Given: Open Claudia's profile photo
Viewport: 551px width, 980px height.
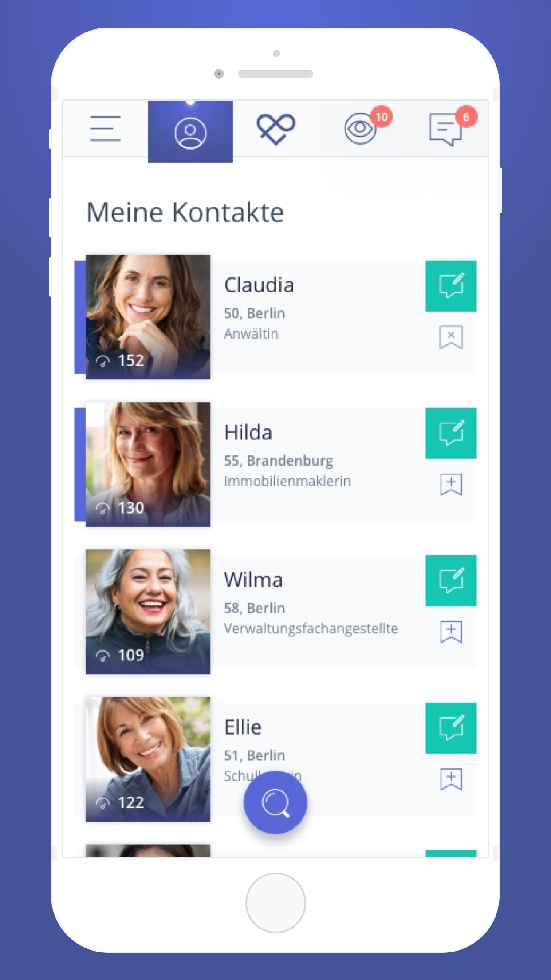Looking at the screenshot, I should click(148, 317).
